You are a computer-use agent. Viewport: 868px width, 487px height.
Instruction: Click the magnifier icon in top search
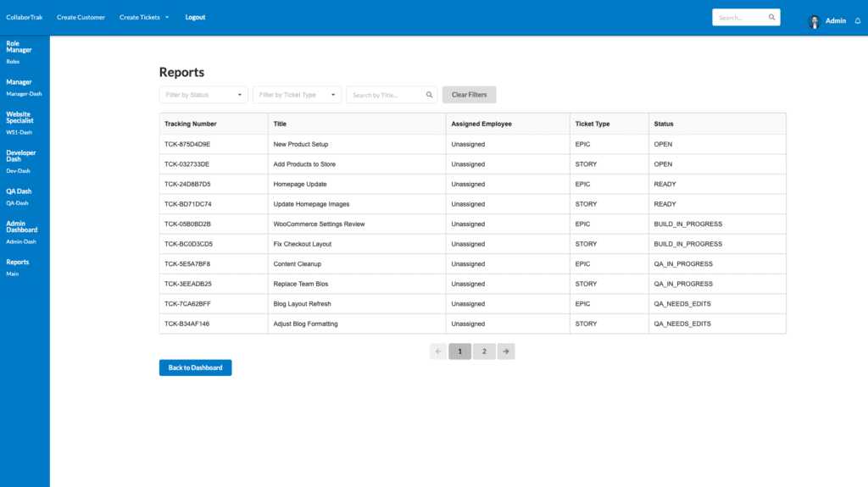(771, 17)
